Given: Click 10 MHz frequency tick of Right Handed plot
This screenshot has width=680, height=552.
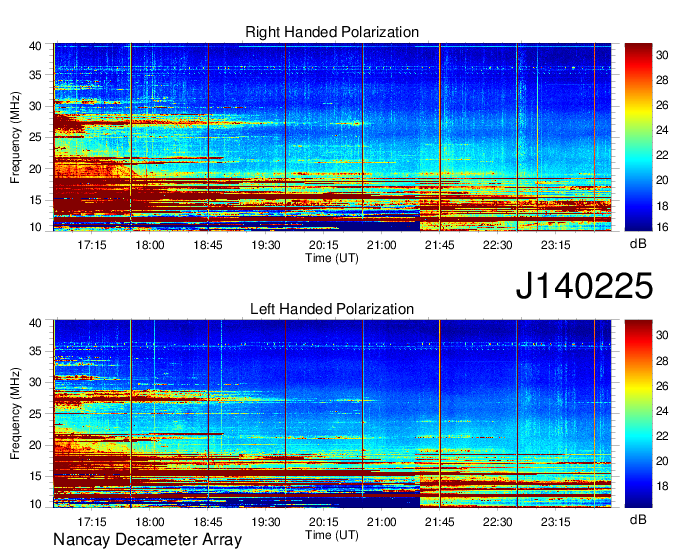Looking at the screenshot, I should pyautogui.click(x=35, y=227).
